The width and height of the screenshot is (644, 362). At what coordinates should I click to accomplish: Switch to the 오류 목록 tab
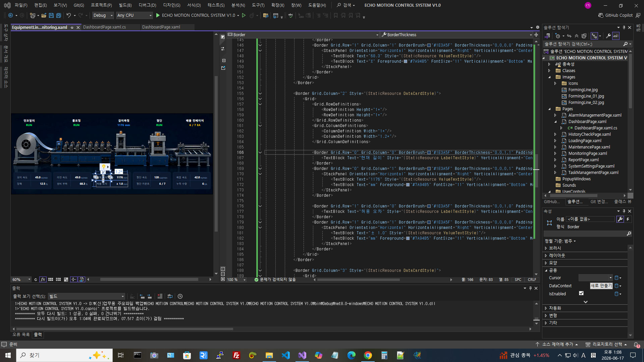[x=21, y=335]
